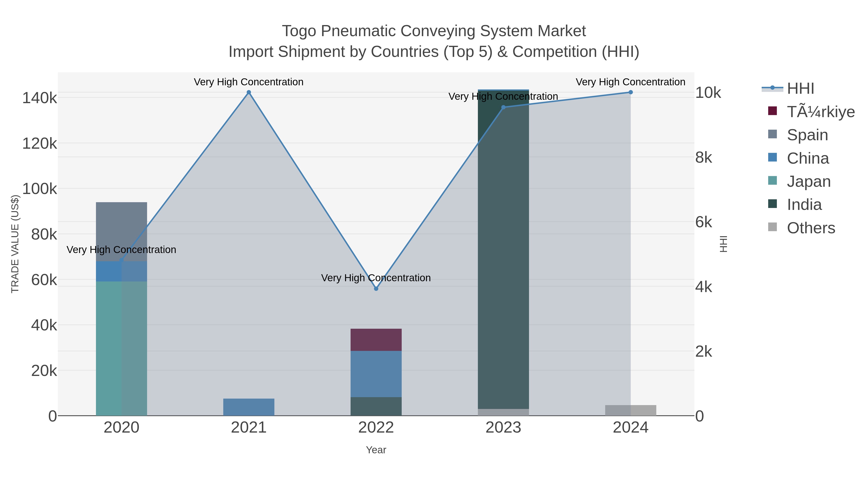Click the 2023 x-axis label
The width and height of the screenshot is (868, 488).
tap(503, 428)
